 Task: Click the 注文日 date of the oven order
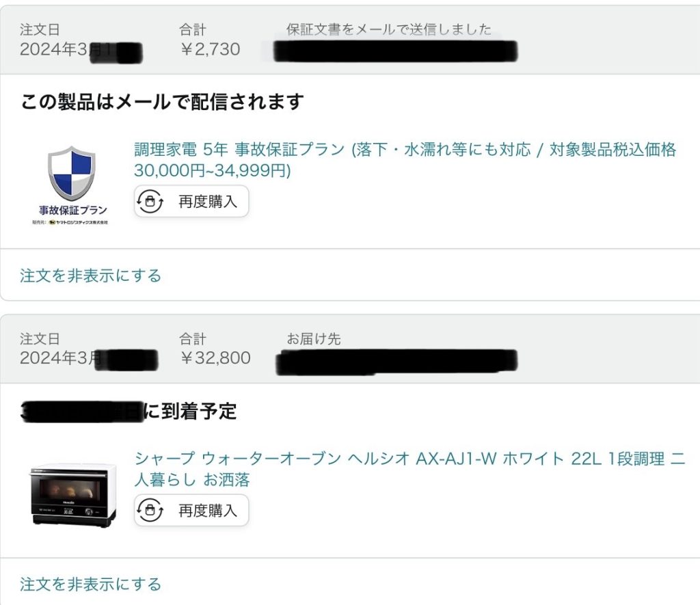click(88, 358)
